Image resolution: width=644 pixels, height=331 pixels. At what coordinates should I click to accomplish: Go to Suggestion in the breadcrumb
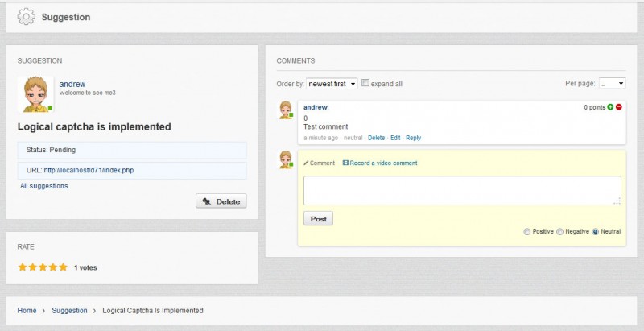tap(69, 311)
